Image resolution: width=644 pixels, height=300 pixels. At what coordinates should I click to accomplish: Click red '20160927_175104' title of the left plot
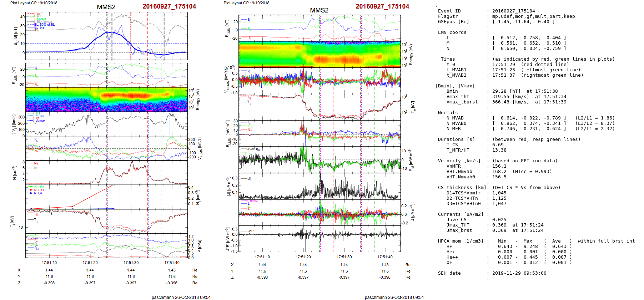point(169,6)
